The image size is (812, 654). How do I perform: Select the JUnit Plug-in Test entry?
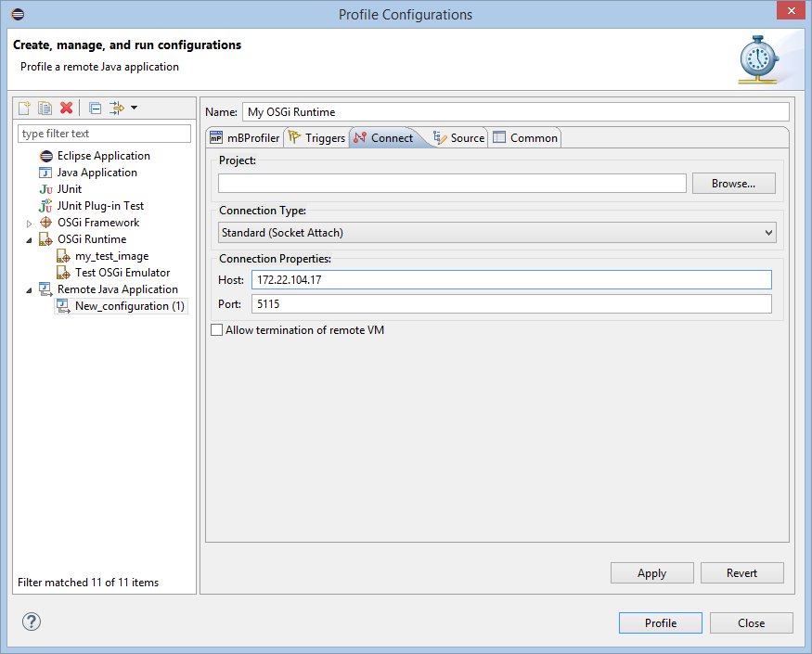[x=100, y=206]
